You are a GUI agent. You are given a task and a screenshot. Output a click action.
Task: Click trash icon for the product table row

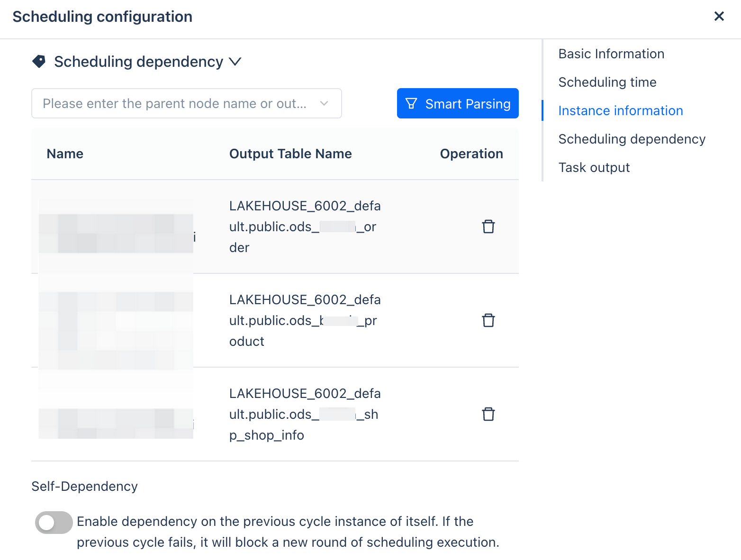tap(488, 320)
